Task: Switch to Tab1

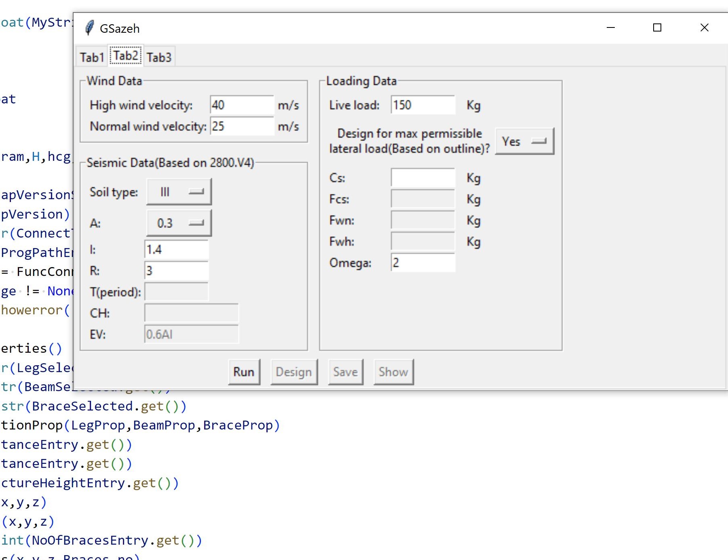Action: (x=92, y=57)
